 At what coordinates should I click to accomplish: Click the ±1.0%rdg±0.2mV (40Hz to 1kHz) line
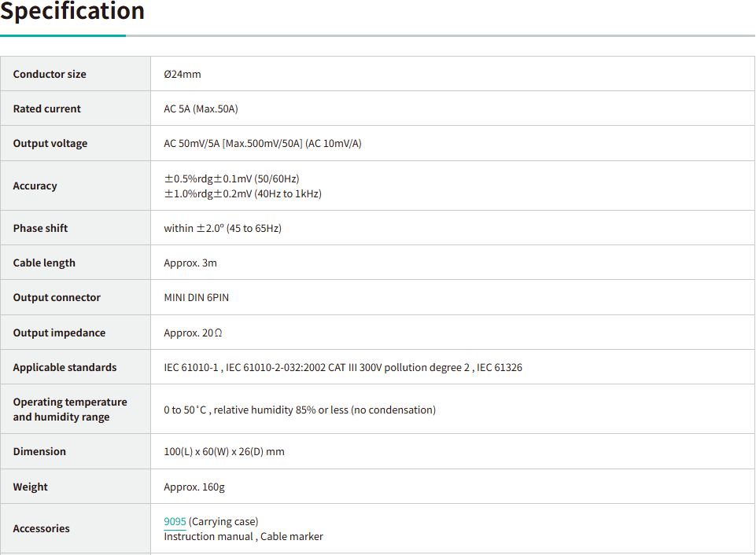[x=242, y=193]
